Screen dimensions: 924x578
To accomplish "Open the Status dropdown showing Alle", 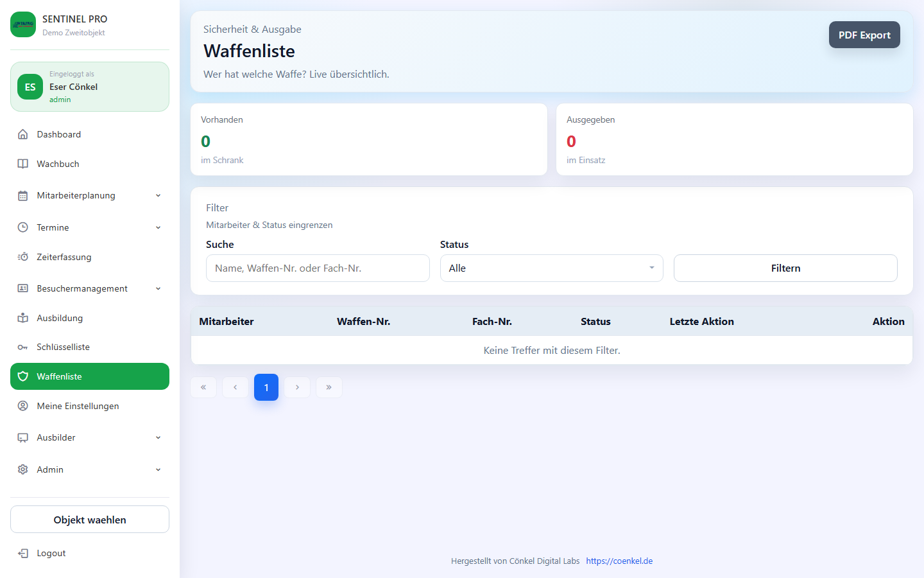I will pos(552,268).
